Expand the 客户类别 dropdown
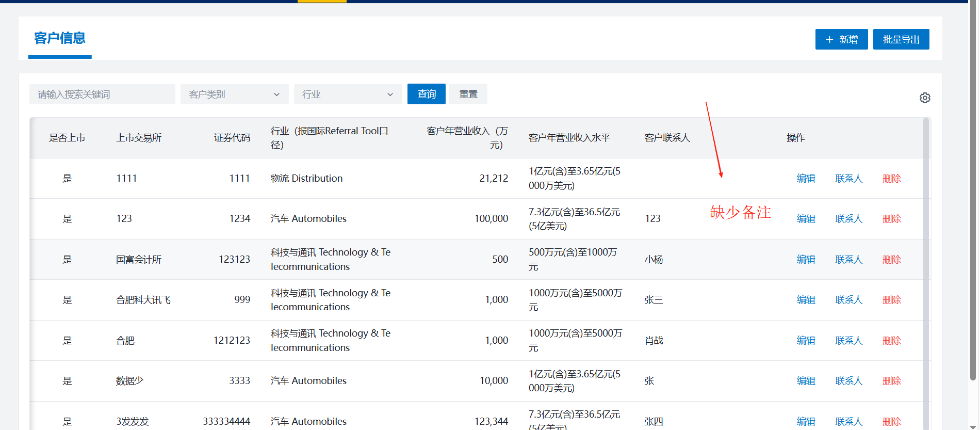980x430 pixels. pos(234,94)
